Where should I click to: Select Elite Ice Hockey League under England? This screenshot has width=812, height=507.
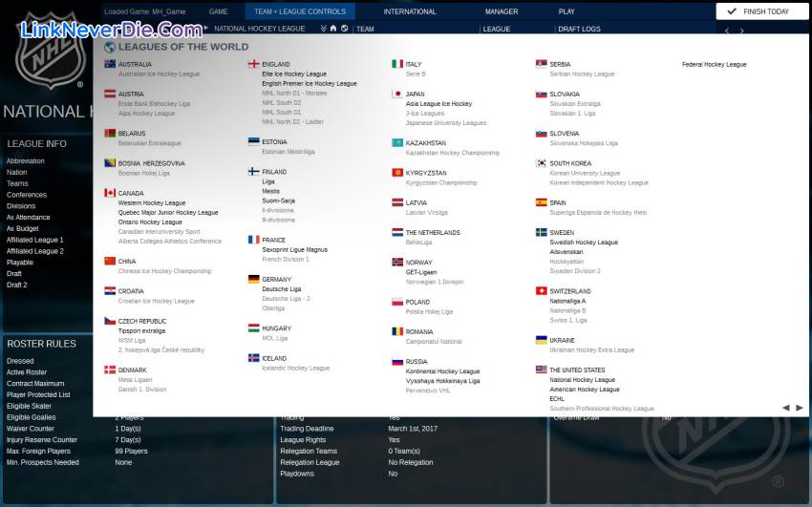pos(294,74)
